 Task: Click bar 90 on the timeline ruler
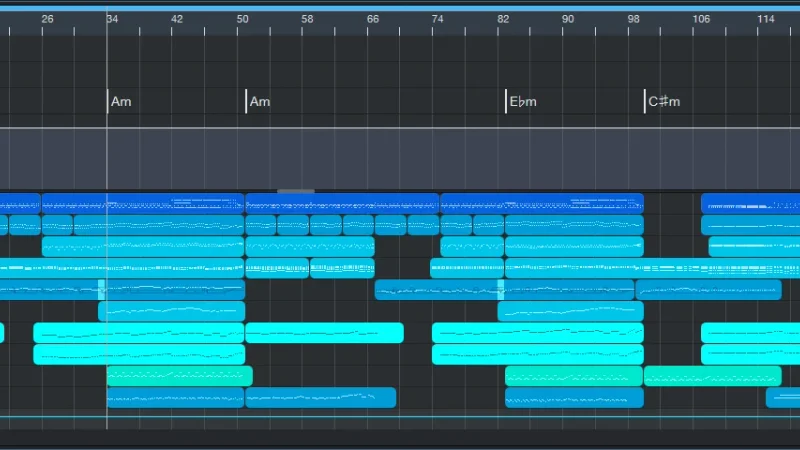(x=567, y=19)
